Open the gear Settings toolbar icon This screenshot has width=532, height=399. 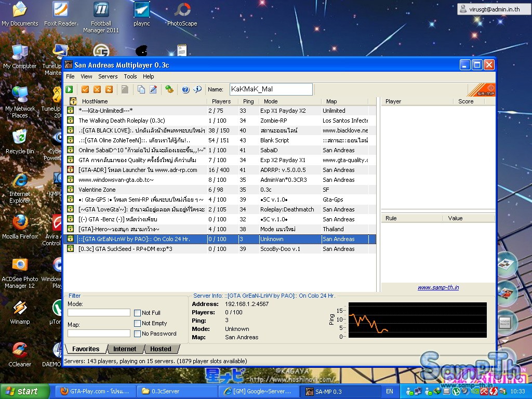pos(169,89)
